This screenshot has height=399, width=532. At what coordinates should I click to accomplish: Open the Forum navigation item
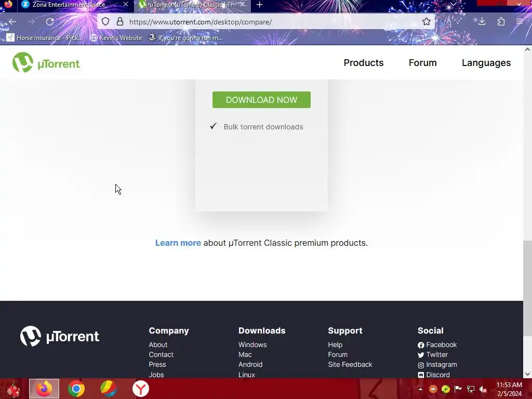(422, 63)
